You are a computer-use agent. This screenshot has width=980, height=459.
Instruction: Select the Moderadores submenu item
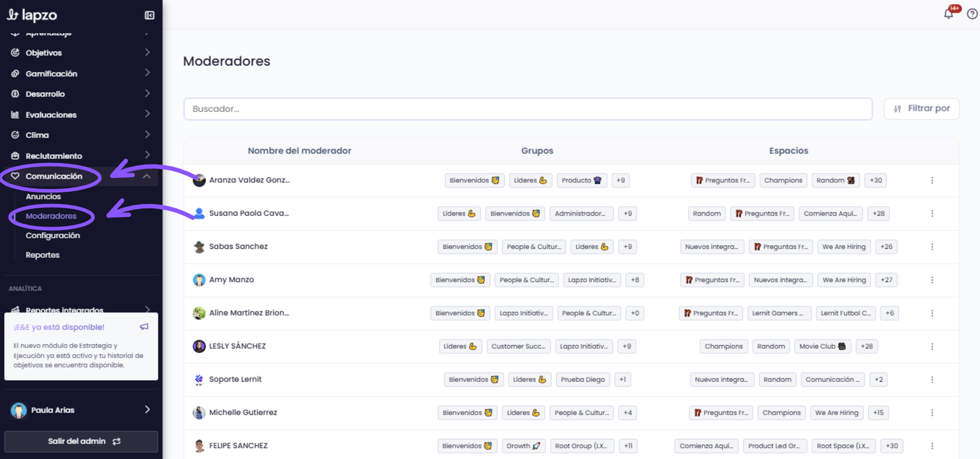(51, 216)
